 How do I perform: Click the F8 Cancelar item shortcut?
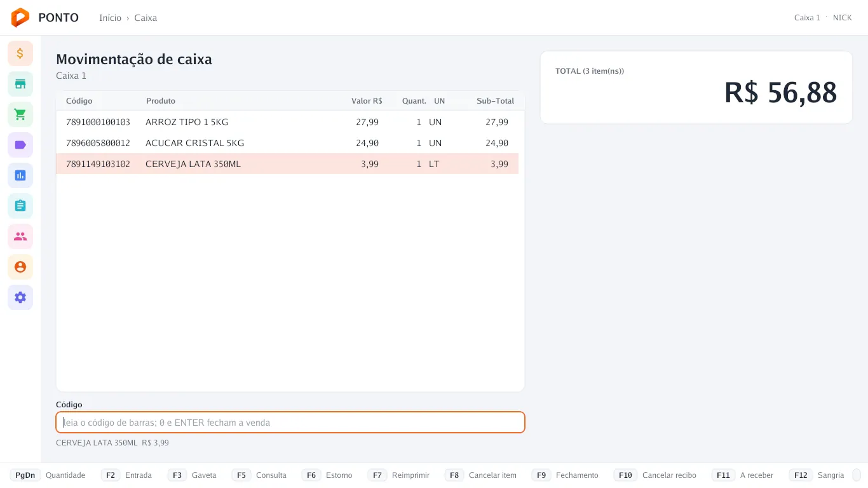click(480, 475)
